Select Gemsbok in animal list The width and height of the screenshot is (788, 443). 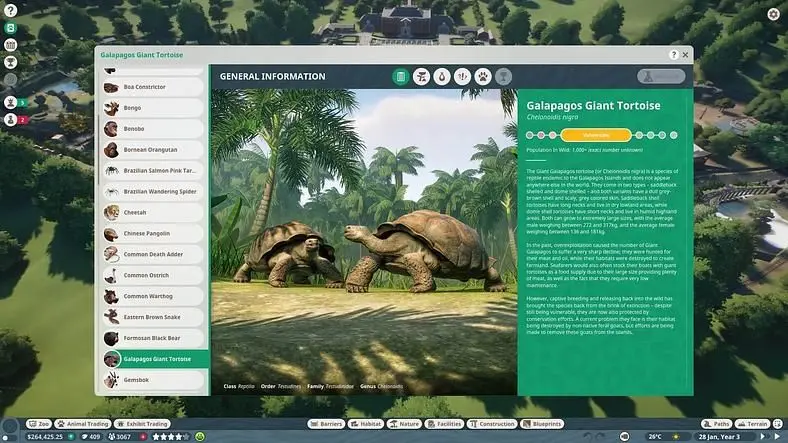153,380
